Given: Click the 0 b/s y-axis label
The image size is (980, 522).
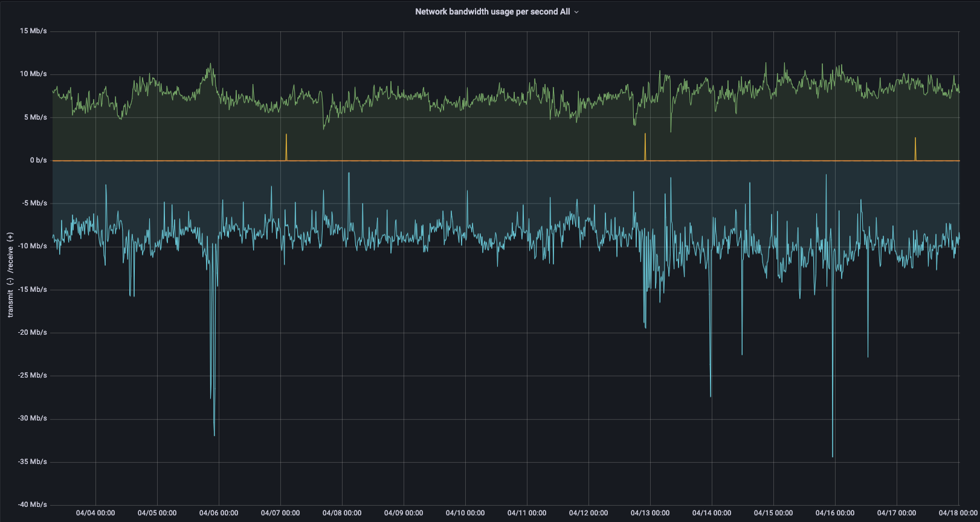Looking at the screenshot, I should coord(39,160).
